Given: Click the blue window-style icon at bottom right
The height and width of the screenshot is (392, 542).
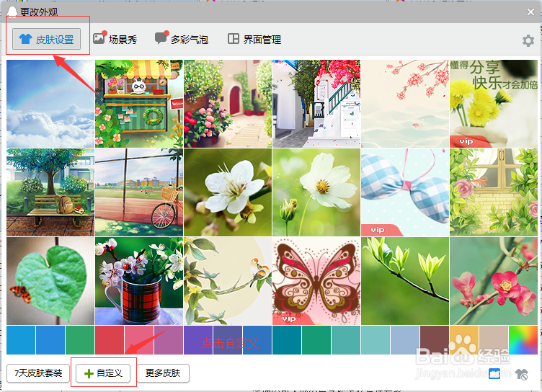Looking at the screenshot, I should [x=494, y=374].
